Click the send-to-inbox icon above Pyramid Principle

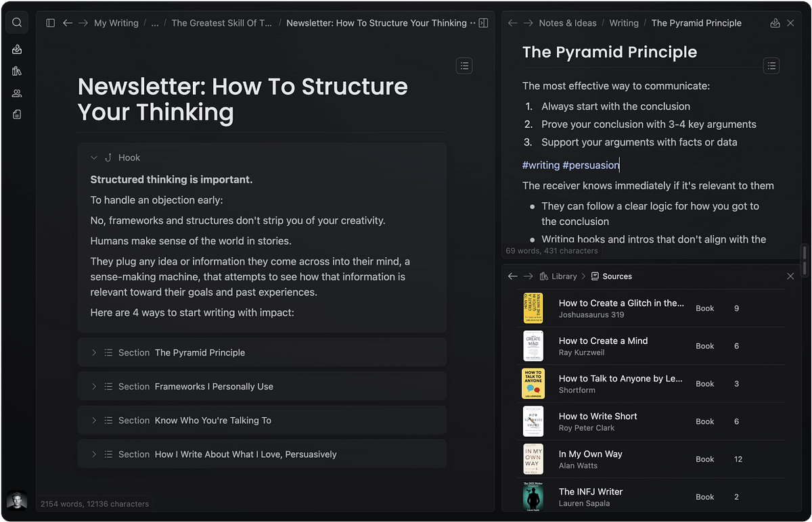774,22
